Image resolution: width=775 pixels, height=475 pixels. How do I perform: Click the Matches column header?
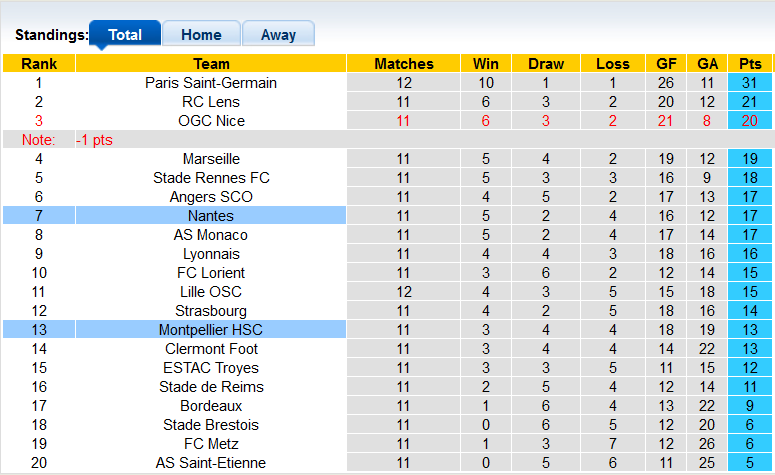(x=404, y=64)
